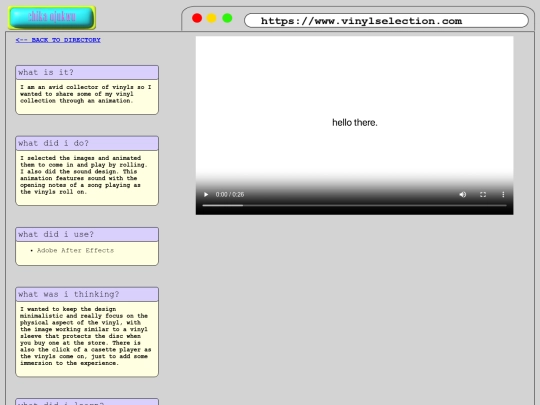Open the video's three-dot options menu
Image resolution: width=540 pixels, height=405 pixels.
coord(503,195)
